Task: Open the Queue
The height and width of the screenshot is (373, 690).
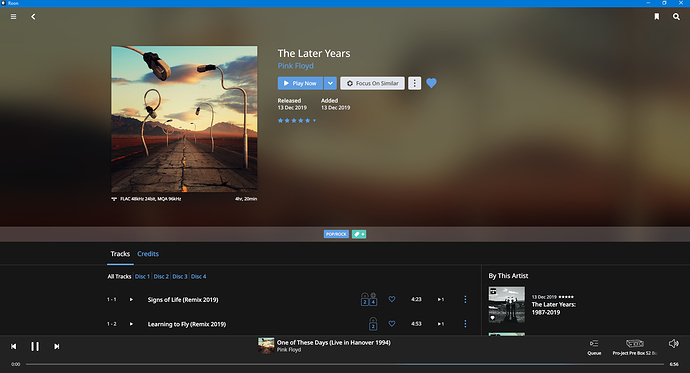Action: 594,347
